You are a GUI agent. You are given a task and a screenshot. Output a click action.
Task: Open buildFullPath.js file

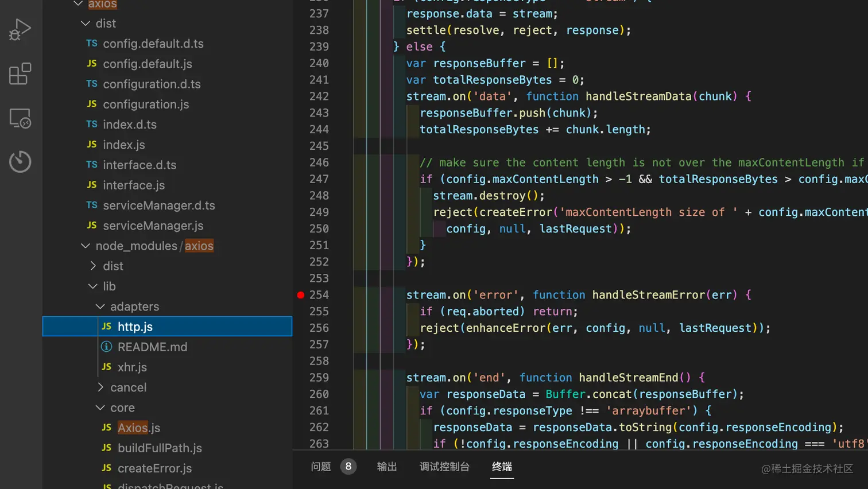point(160,448)
